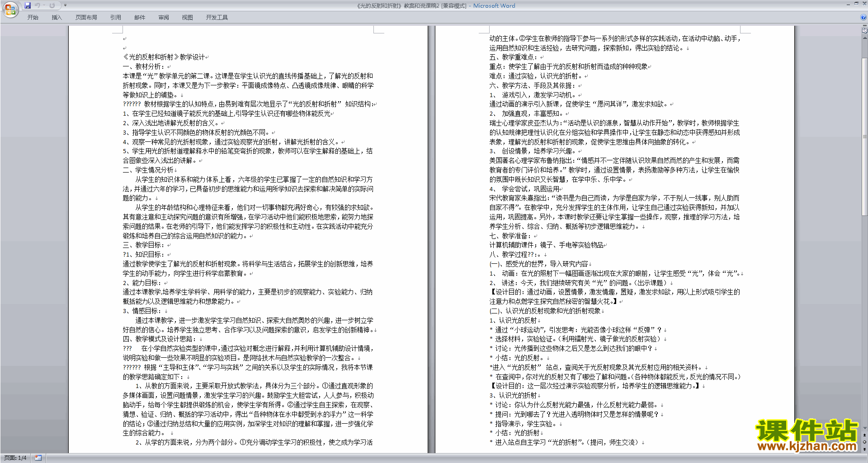Open the 开始 ribbon tab
868x463 pixels.
tap(33, 17)
